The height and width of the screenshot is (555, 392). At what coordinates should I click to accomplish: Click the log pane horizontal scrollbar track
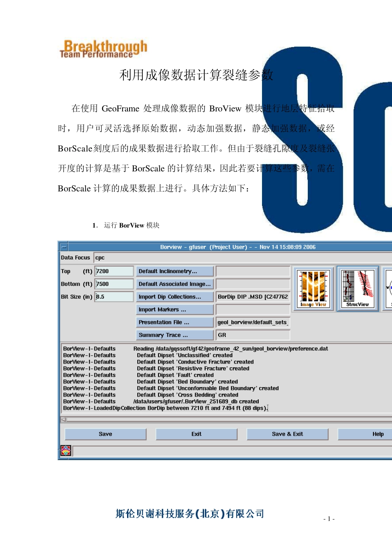[x=229, y=420]
